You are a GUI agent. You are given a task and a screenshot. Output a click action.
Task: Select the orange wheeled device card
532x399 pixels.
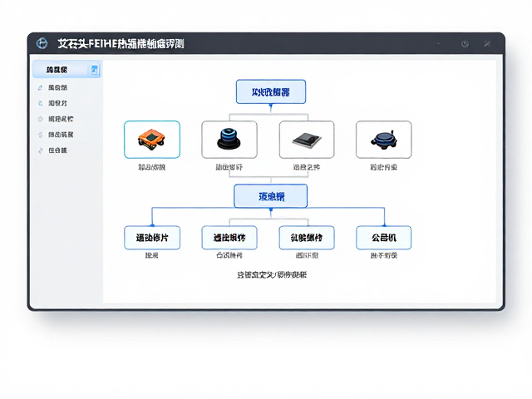coord(152,140)
